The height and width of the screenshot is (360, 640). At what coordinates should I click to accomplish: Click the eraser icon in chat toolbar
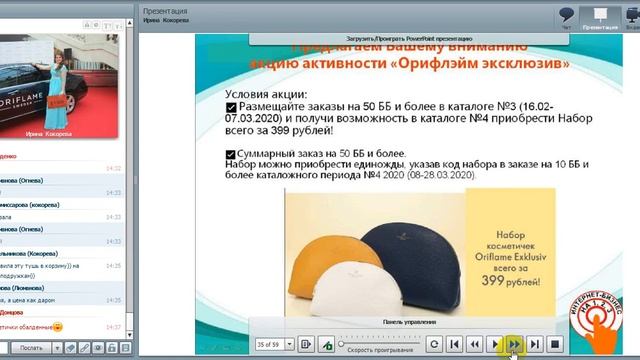pyautogui.click(x=71, y=348)
